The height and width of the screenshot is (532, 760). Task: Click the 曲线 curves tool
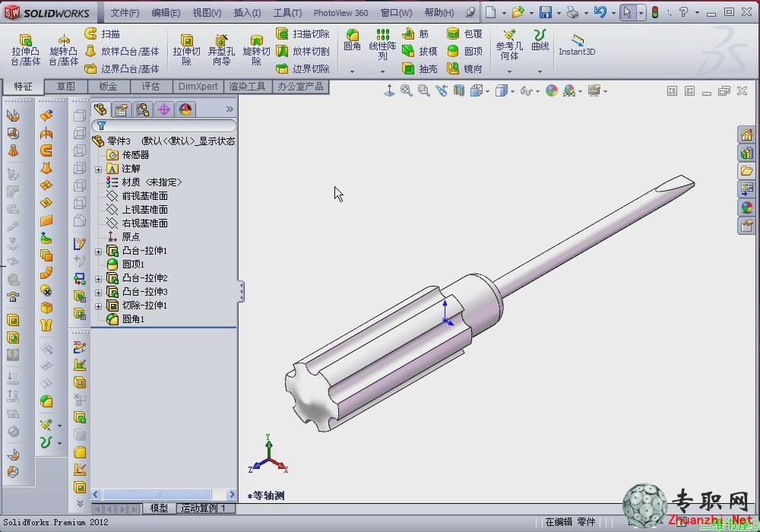(x=540, y=40)
